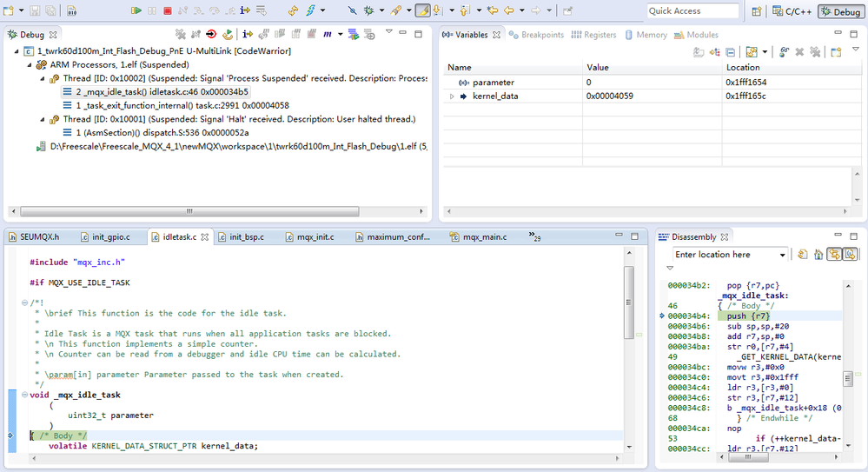Viewport: 868px width, 472px height.
Task: Toggle the highlighted Mark Occurrences pencil icon
Action: 422,10
